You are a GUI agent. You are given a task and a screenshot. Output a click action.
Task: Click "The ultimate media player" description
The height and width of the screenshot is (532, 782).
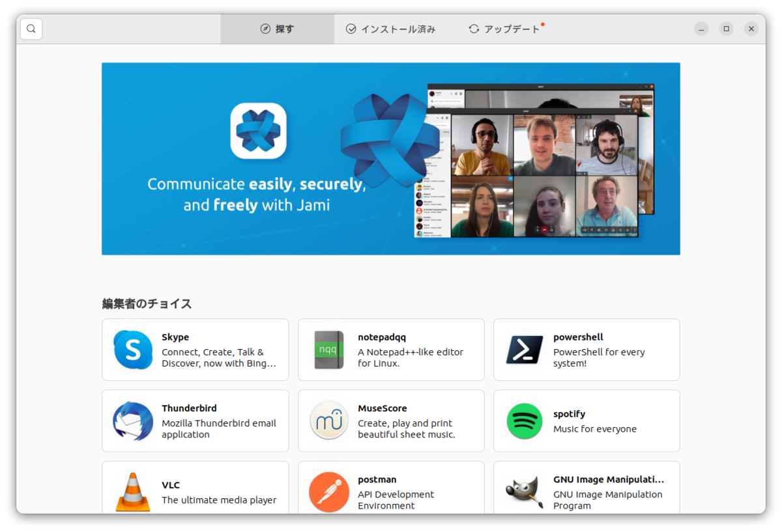tap(219, 500)
